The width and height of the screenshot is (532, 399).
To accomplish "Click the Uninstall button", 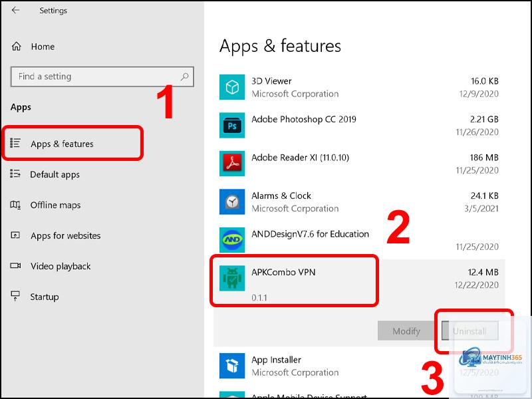I will click(470, 331).
